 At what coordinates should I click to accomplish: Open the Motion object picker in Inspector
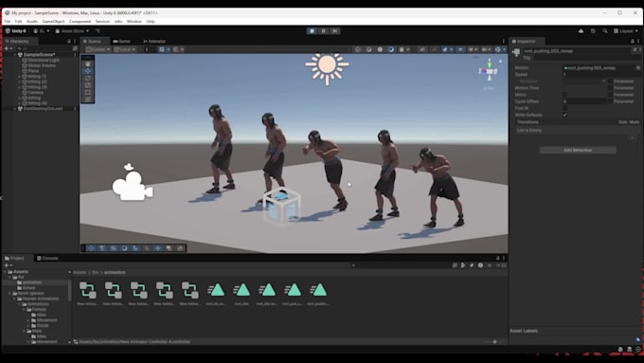(x=637, y=68)
